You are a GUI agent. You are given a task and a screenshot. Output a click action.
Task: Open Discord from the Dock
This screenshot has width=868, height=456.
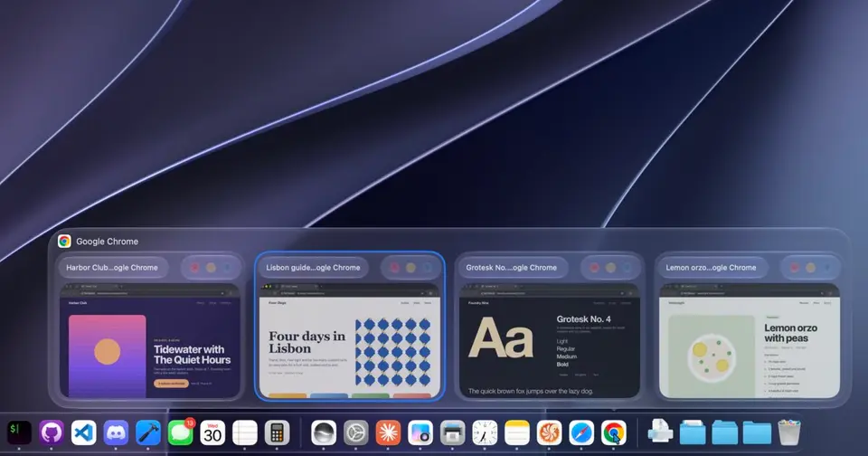click(x=116, y=432)
